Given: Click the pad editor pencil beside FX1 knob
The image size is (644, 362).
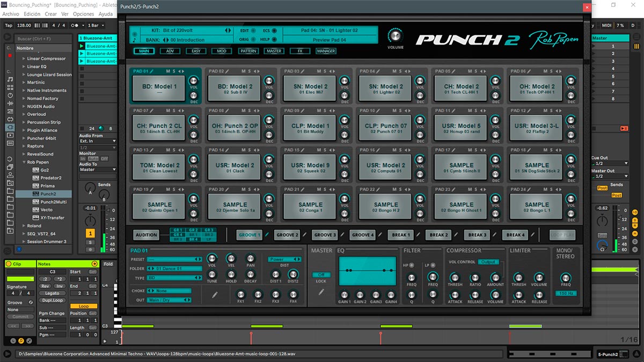Looking at the screenshot, I should point(215,294).
